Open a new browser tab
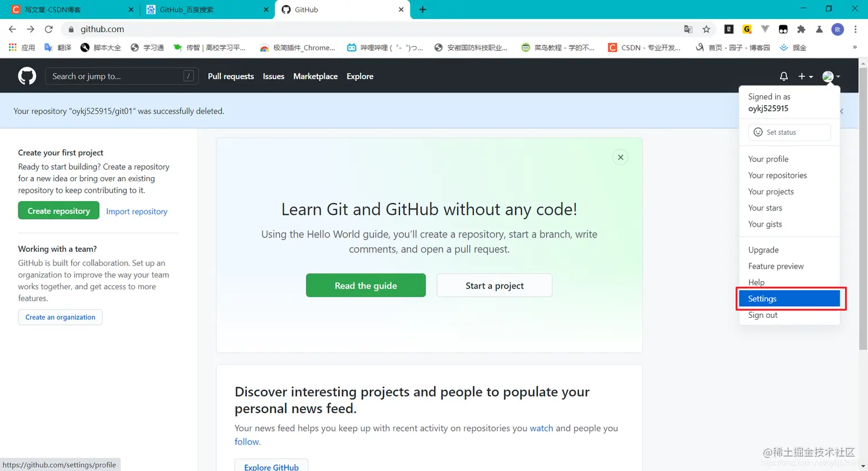Viewport: 868px width, 471px height. coord(423,10)
